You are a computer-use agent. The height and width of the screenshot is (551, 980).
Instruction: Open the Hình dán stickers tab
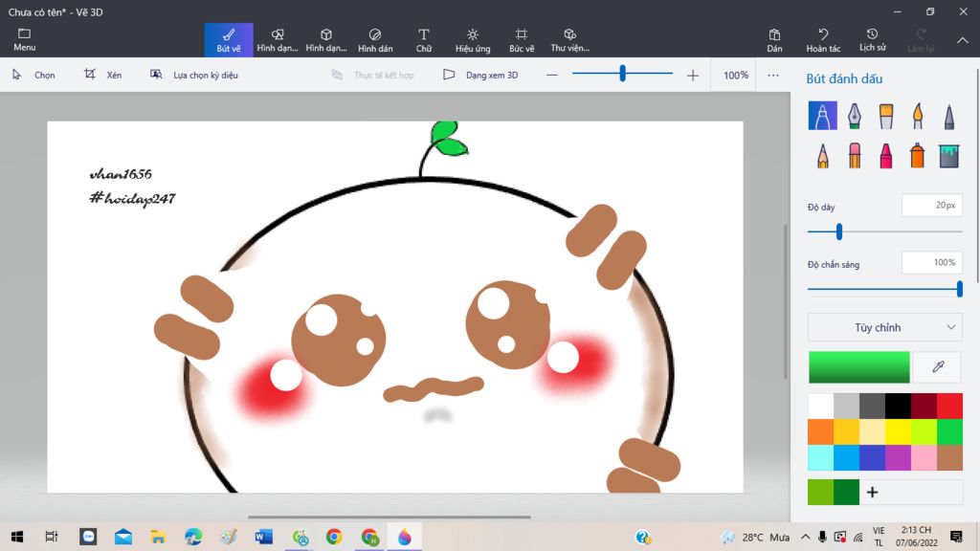pyautogui.click(x=375, y=40)
